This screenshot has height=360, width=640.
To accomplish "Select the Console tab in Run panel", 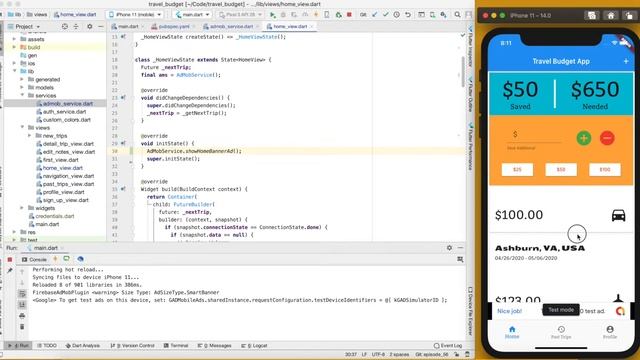I will pos(34,260).
